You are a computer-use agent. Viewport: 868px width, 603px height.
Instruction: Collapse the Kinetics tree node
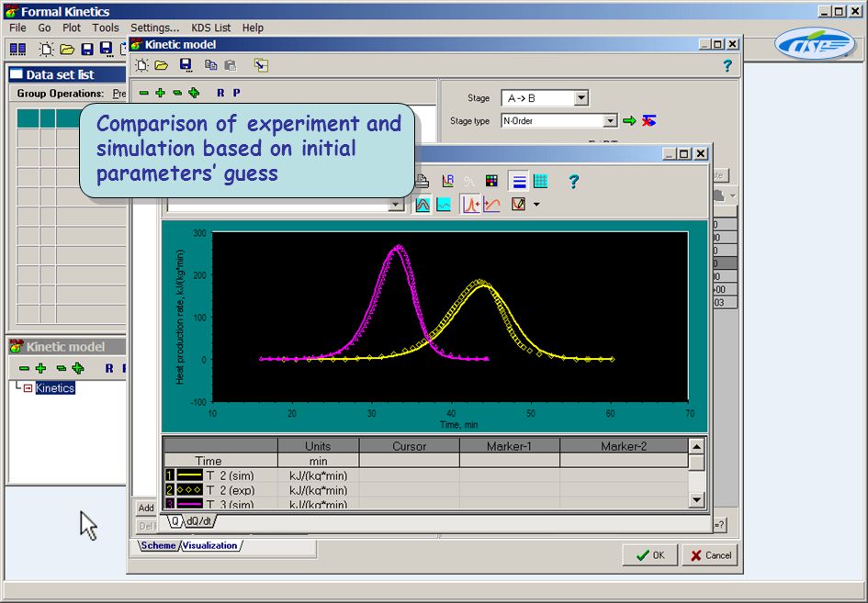pyautogui.click(x=28, y=388)
